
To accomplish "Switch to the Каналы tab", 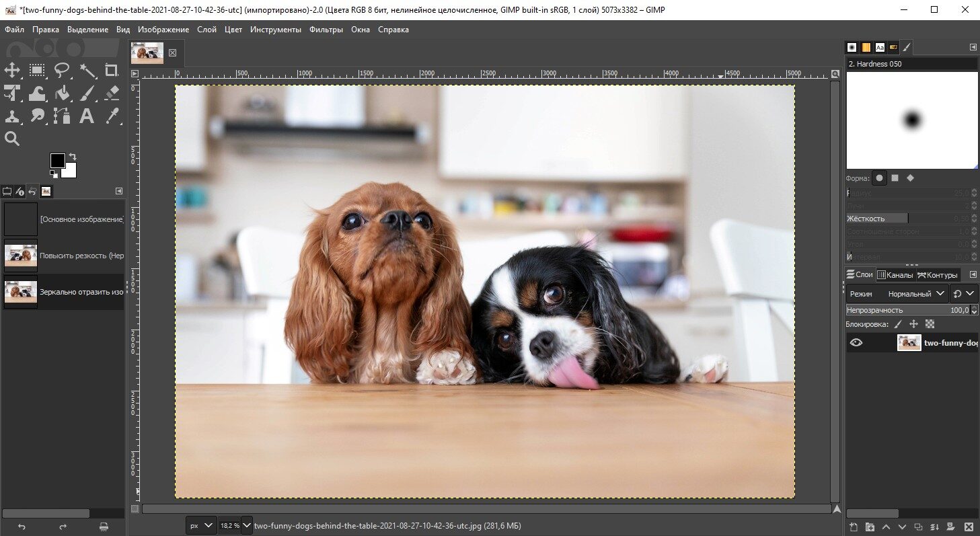I will pyautogui.click(x=895, y=275).
